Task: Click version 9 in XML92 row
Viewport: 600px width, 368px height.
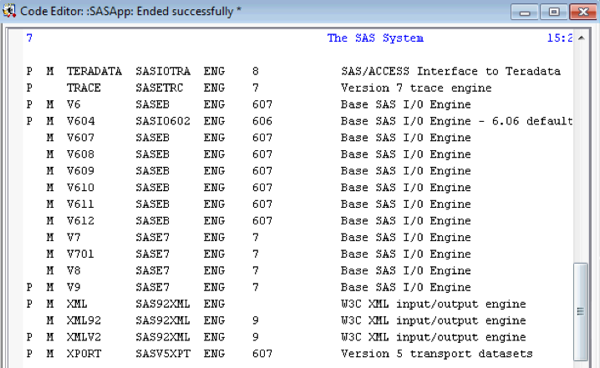Action: pyautogui.click(x=256, y=321)
